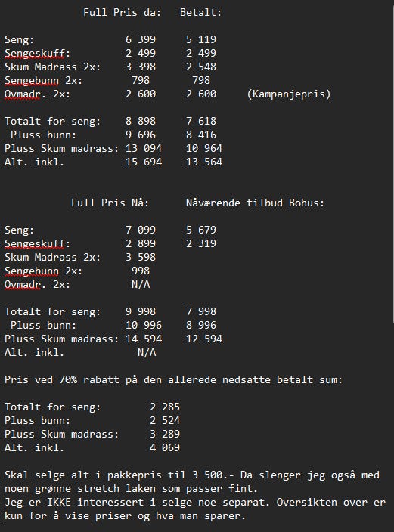Click the total 13 564 in first table
The height and width of the screenshot is (532, 394).
(204, 162)
